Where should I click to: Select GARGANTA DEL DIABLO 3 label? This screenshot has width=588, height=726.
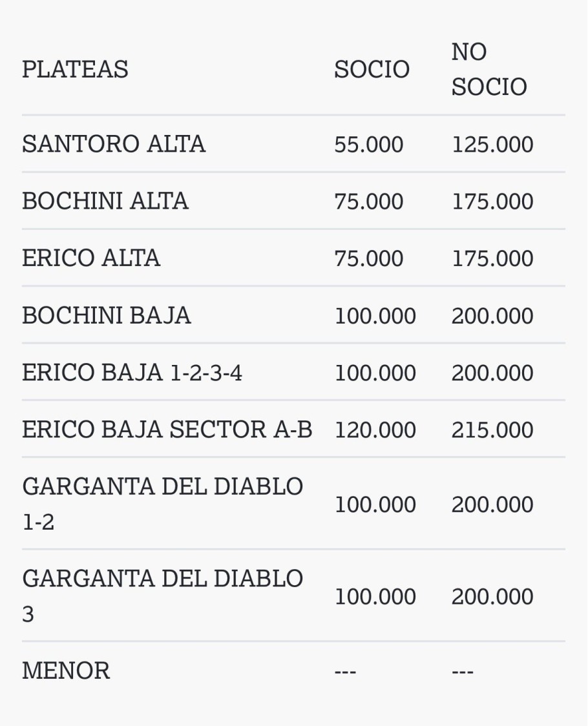pos(162,596)
